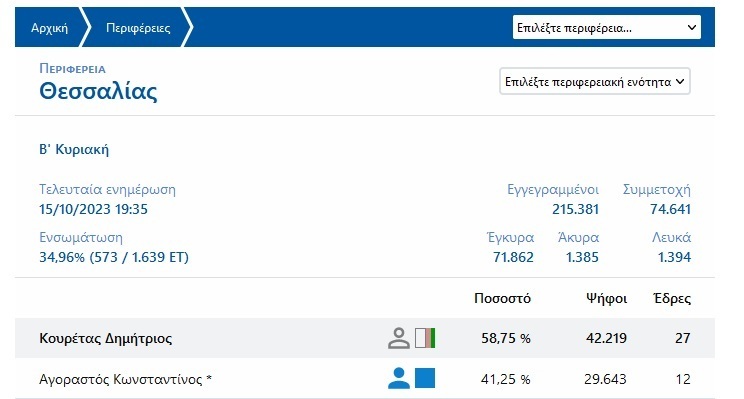Click the blue person icon for Αγοραστός

pyautogui.click(x=399, y=379)
